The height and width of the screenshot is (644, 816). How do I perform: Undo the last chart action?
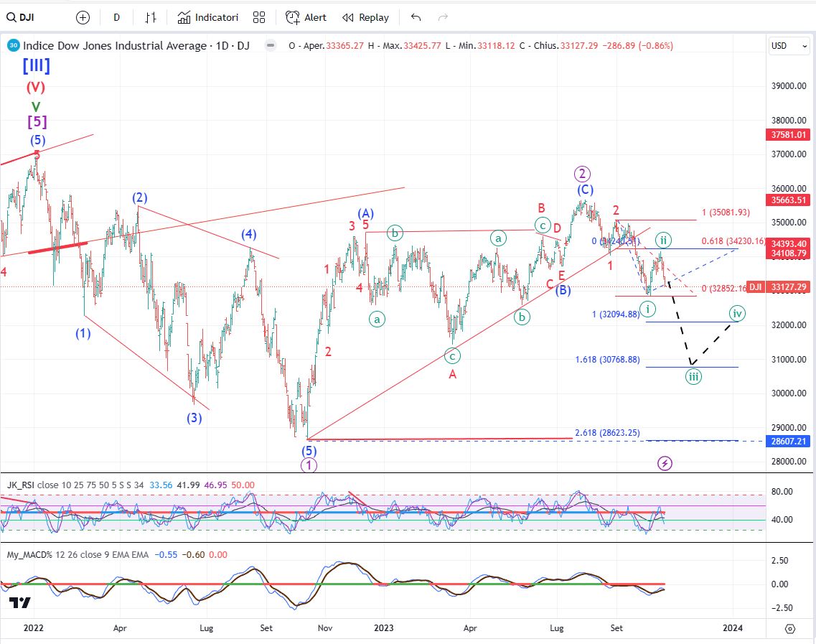416,18
